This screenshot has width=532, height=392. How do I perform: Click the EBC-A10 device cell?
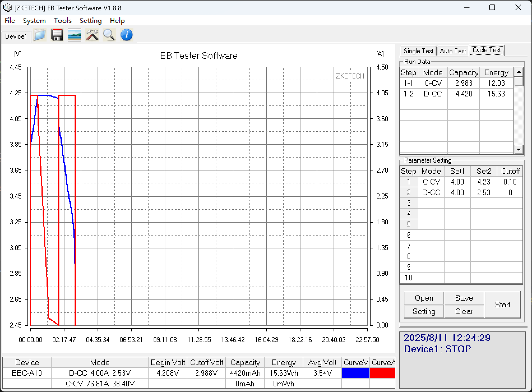coord(27,373)
